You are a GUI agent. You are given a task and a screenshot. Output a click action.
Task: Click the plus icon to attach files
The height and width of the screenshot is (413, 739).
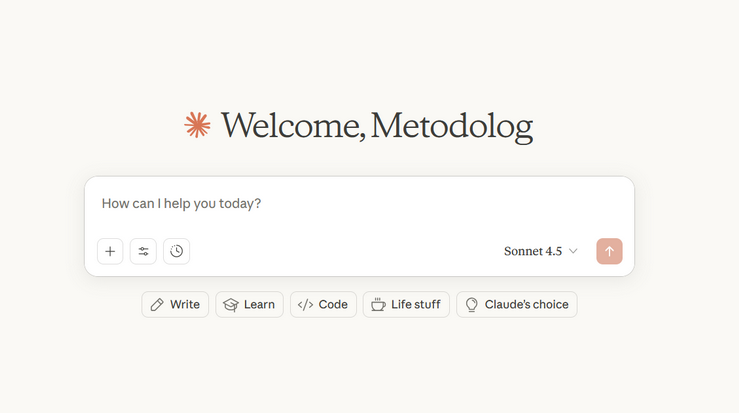click(x=110, y=251)
